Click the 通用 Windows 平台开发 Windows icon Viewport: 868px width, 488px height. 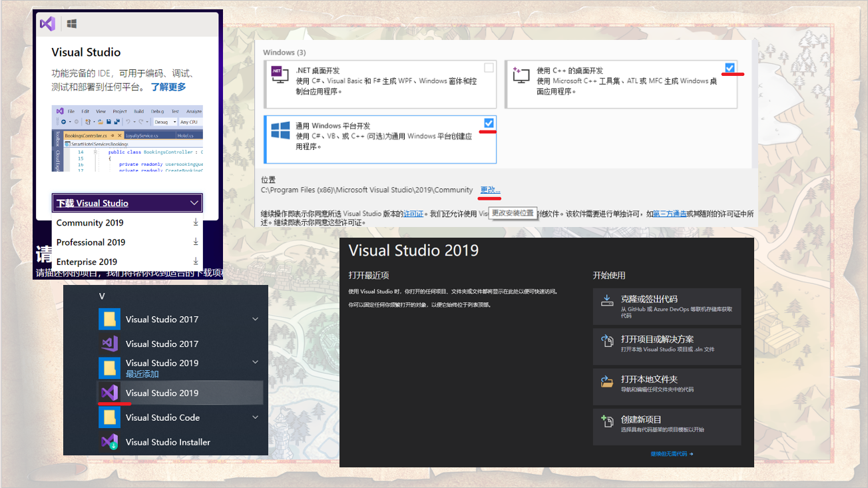pos(280,130)
